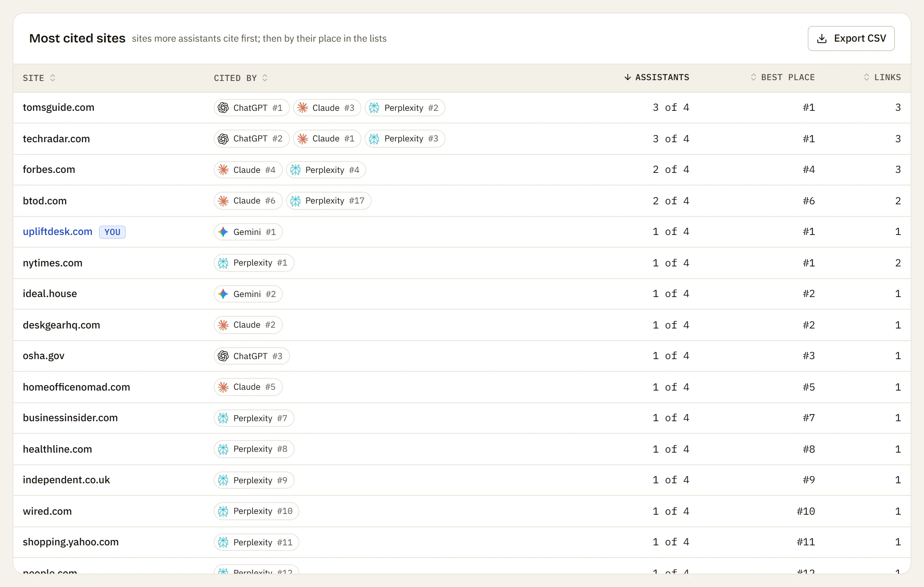Viewport: 924px width, 587px height.
Task: Click the links count 2 for nytimes.com
Action: 898,263
